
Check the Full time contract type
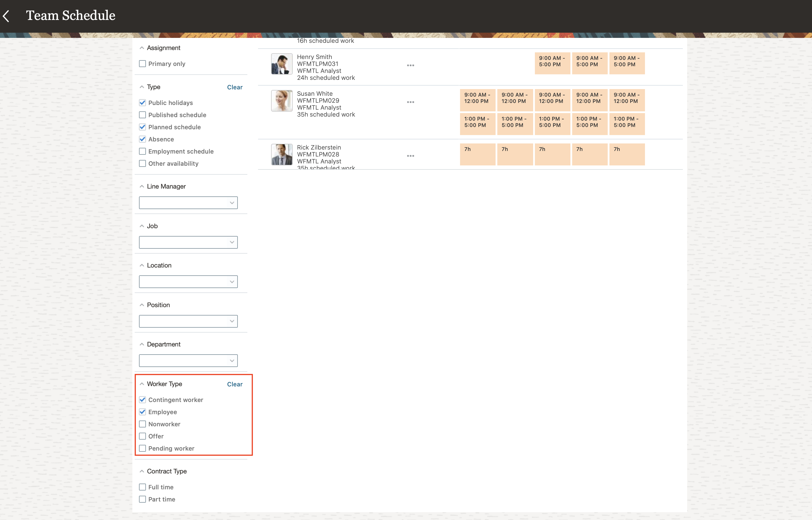point(142,486)
